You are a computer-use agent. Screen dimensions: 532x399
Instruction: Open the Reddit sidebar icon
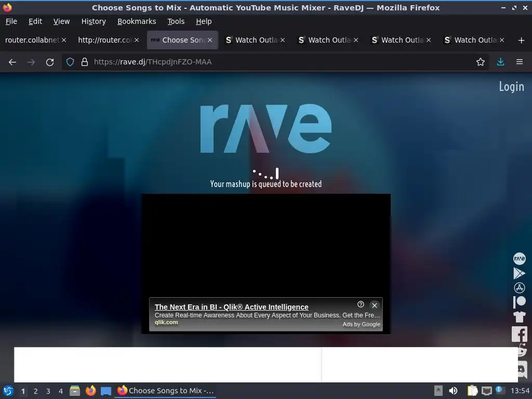(523, 351)
